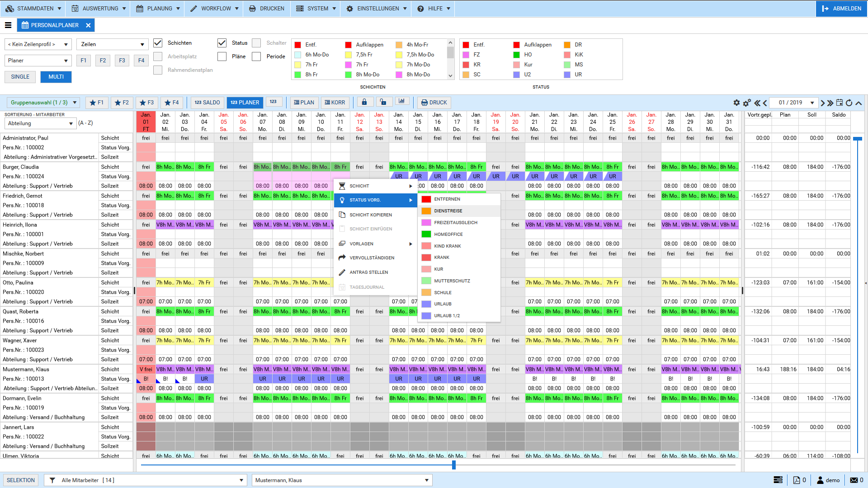Click the 123 PLANER button
The image size is (868, 488).
[x=245, y=103]
